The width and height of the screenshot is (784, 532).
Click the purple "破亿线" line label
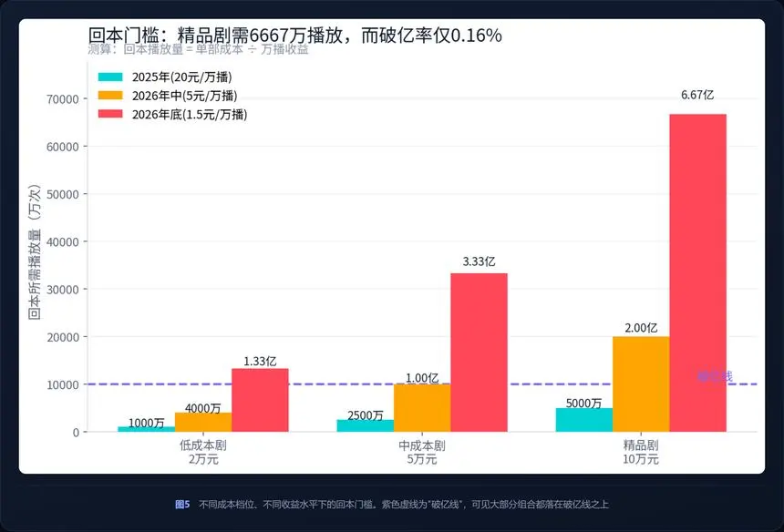tap(715, 376)
